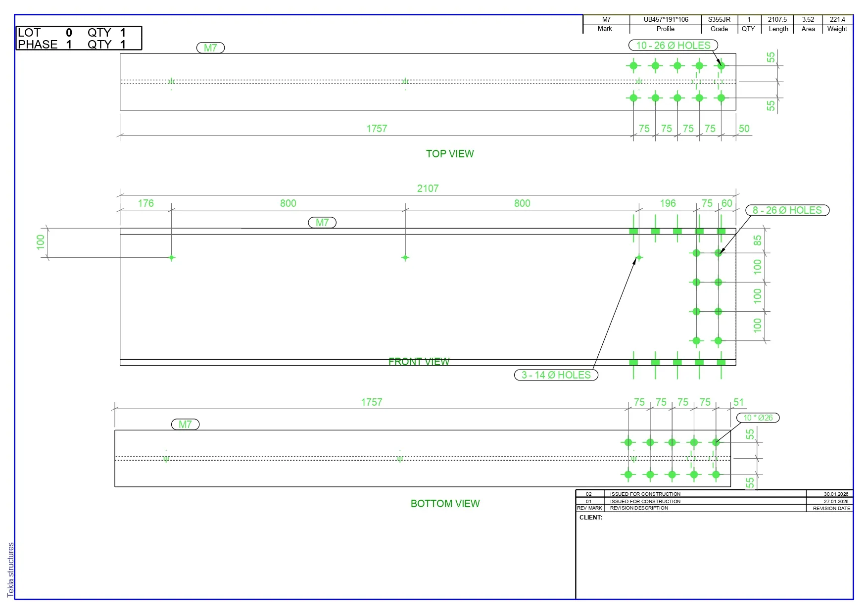The image size is (868, 614).
Task: Select the M7 mark label in front view
Action: click(322, 223)
